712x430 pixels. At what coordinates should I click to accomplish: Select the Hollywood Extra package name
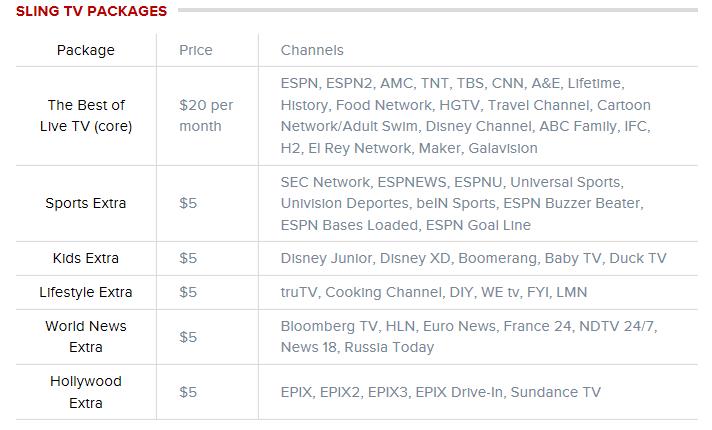tap(86, 392)
